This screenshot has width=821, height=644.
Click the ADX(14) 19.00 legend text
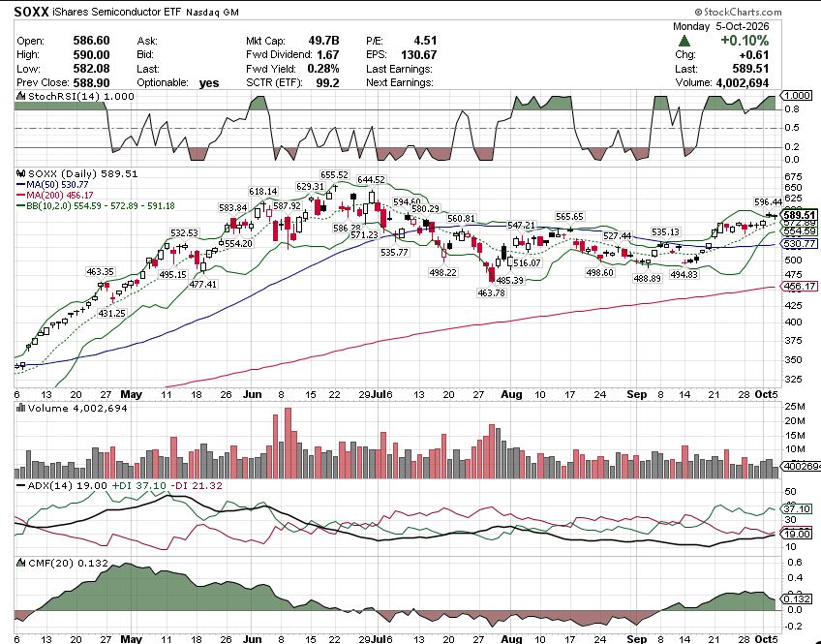[67, 486]
